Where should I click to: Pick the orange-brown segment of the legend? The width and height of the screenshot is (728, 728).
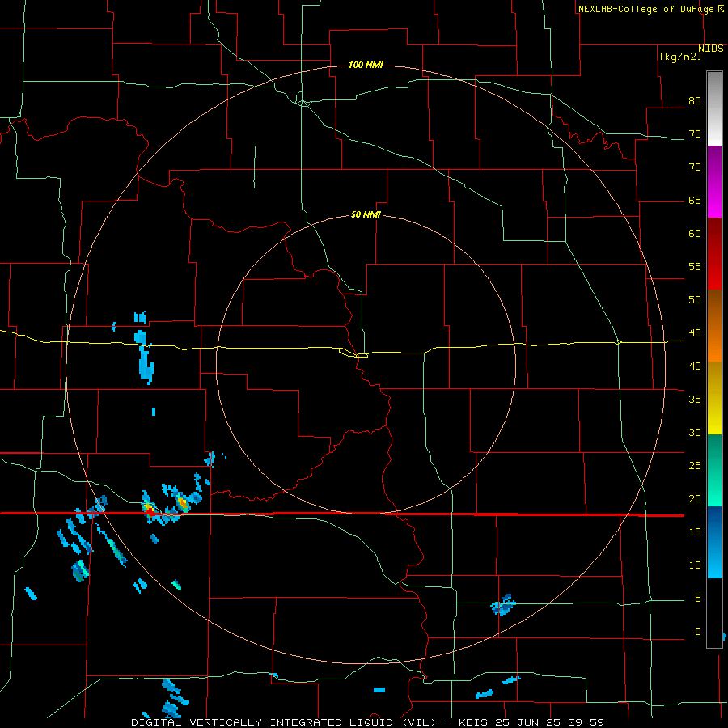(714, 325)
